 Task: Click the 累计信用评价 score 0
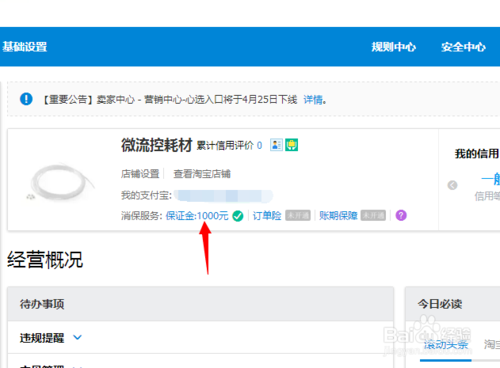[259, 146]
